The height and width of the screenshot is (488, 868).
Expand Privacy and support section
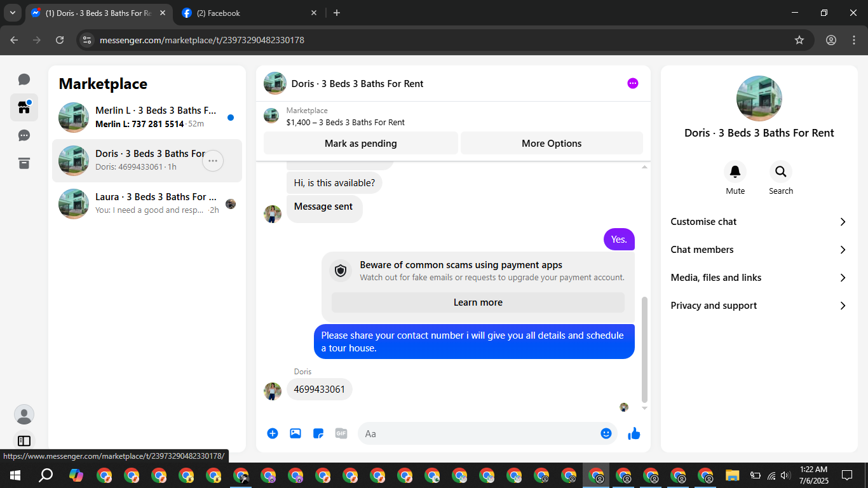tap(759, 306)
